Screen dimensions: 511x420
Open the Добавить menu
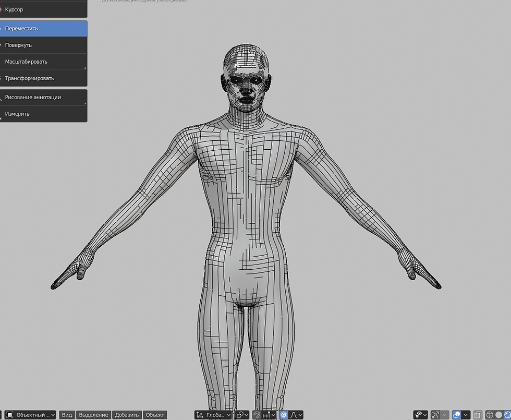click(127, 415)
